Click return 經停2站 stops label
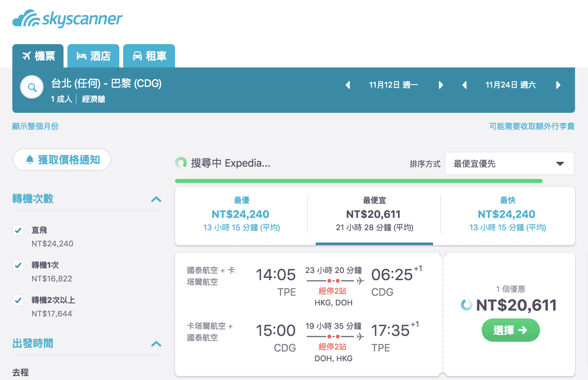Screen dimensions: 588x380 (333, 347)
